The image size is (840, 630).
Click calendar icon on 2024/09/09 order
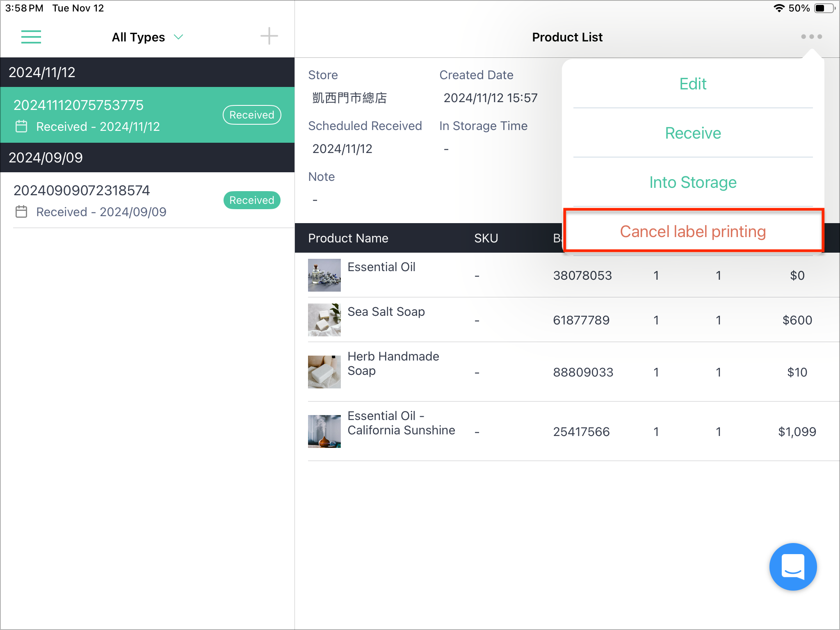(x=21, y=212)
